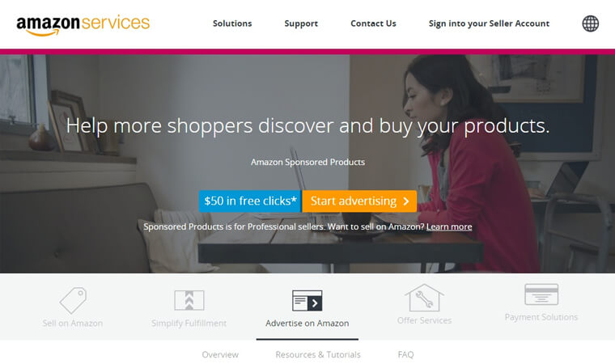Select the Sell on Amazon tag icon
Screen dimensions: 615x364
tap(73, 300)
